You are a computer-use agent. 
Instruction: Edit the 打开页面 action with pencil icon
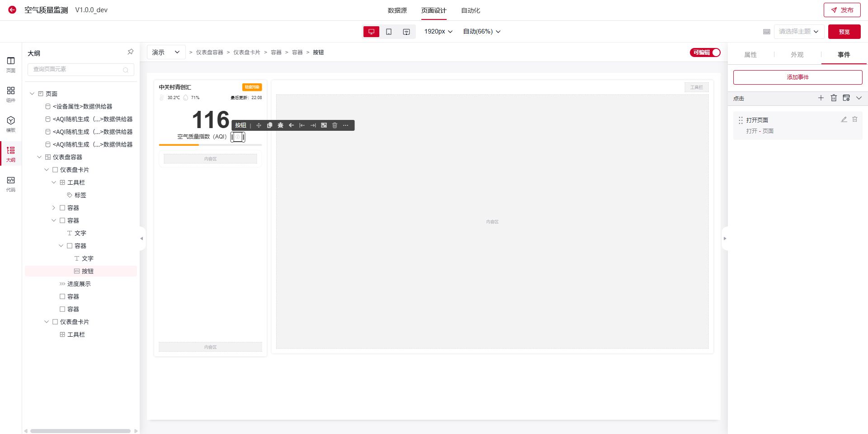tap(844, 119)
